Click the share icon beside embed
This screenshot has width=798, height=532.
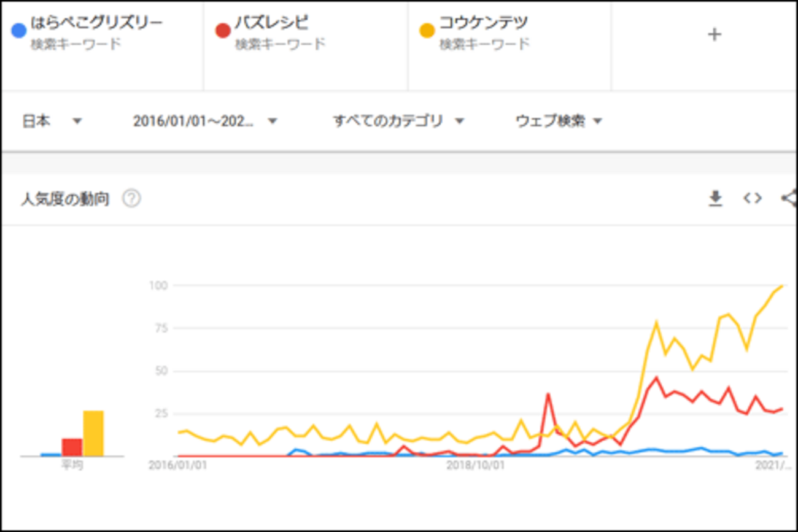[789, 198]
